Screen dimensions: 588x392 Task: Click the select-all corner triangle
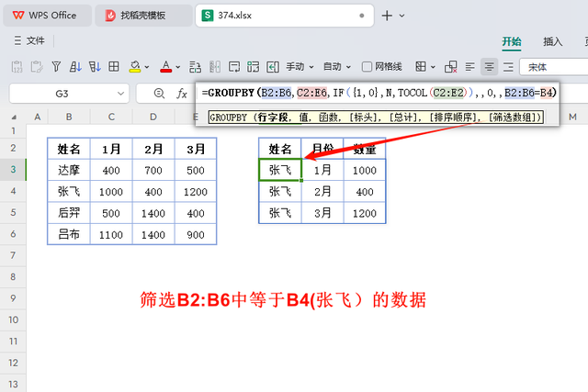point(14,118)
